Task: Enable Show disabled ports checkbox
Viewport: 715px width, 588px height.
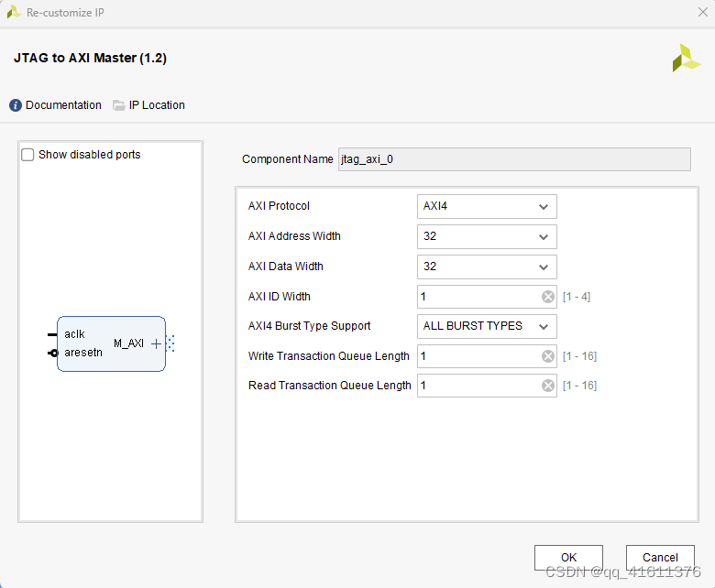Action: (x=27, y=155)
